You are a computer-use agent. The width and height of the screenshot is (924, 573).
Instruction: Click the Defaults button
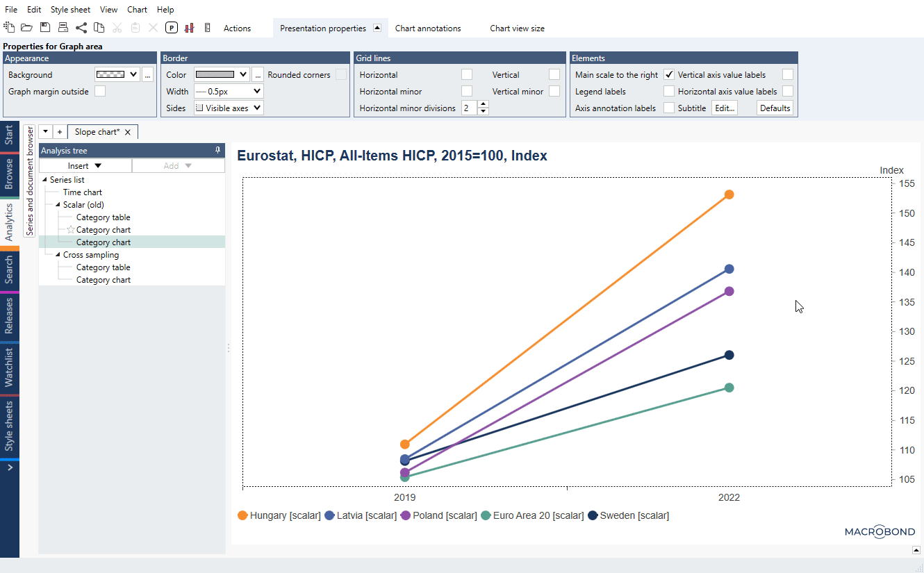(x=775, y=108)
